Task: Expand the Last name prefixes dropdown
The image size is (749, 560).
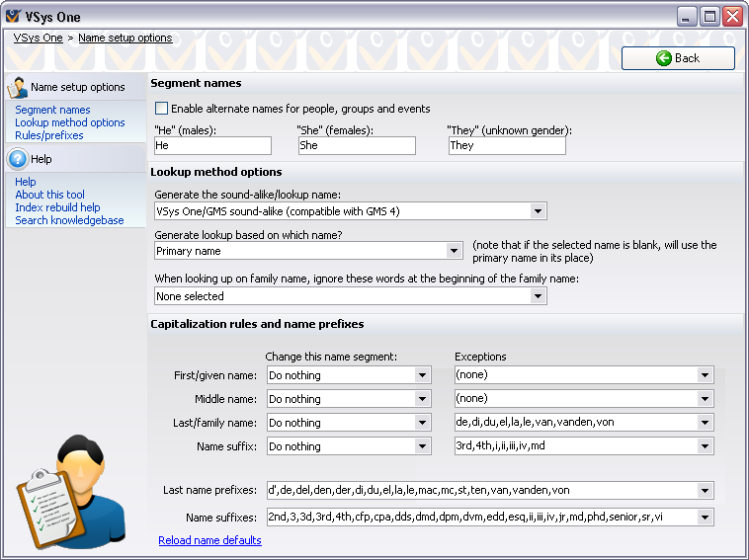Action: click(705, 490)
